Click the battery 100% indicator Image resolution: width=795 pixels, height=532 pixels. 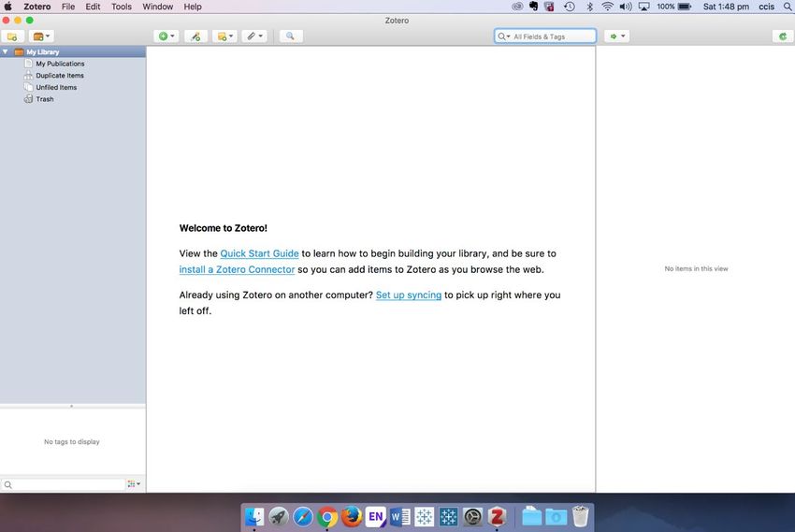click(x=674, y=7)
